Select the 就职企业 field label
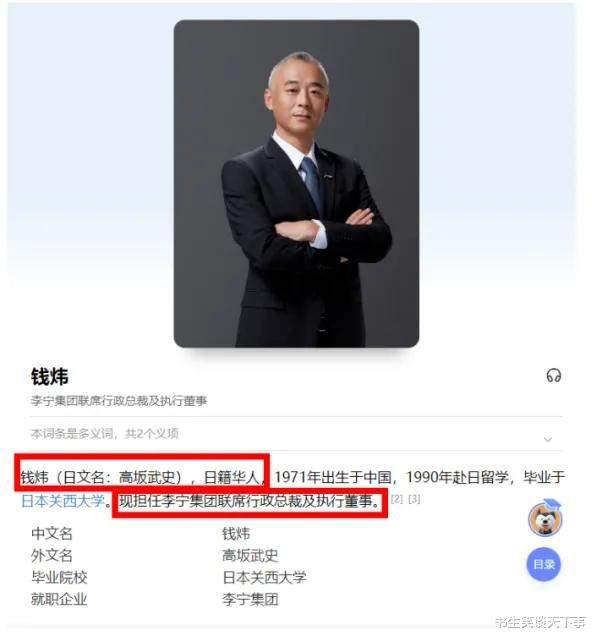 [x=59, y=599]
